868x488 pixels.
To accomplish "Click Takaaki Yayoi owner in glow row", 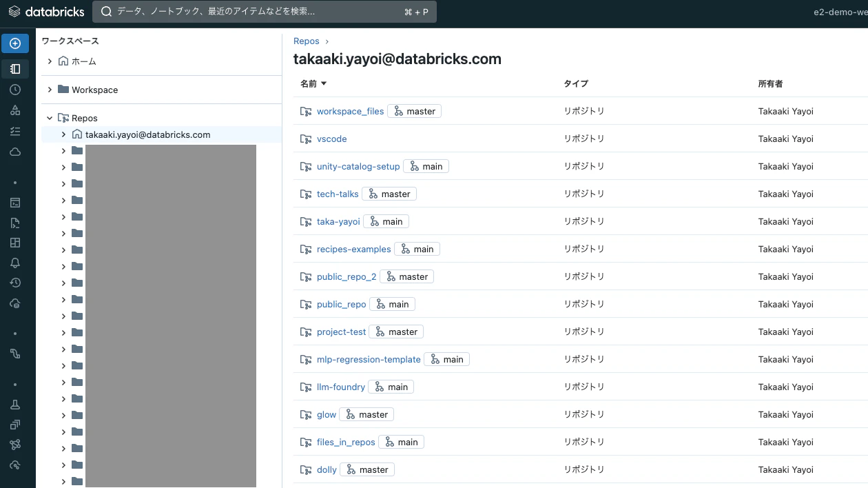I will coord(786,414).
